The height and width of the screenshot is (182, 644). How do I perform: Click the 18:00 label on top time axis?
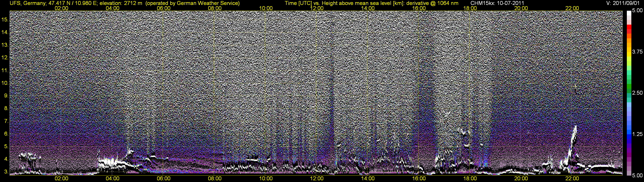(x=470, y=8)
